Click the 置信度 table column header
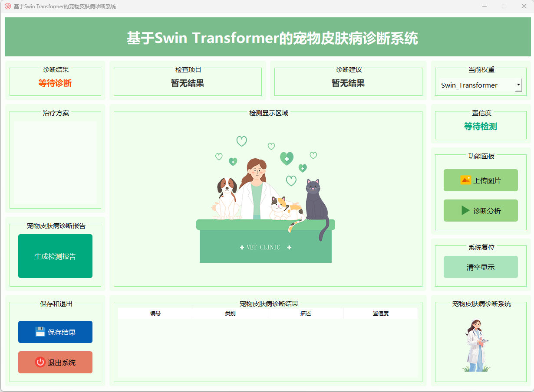 [x=380, y=314]
